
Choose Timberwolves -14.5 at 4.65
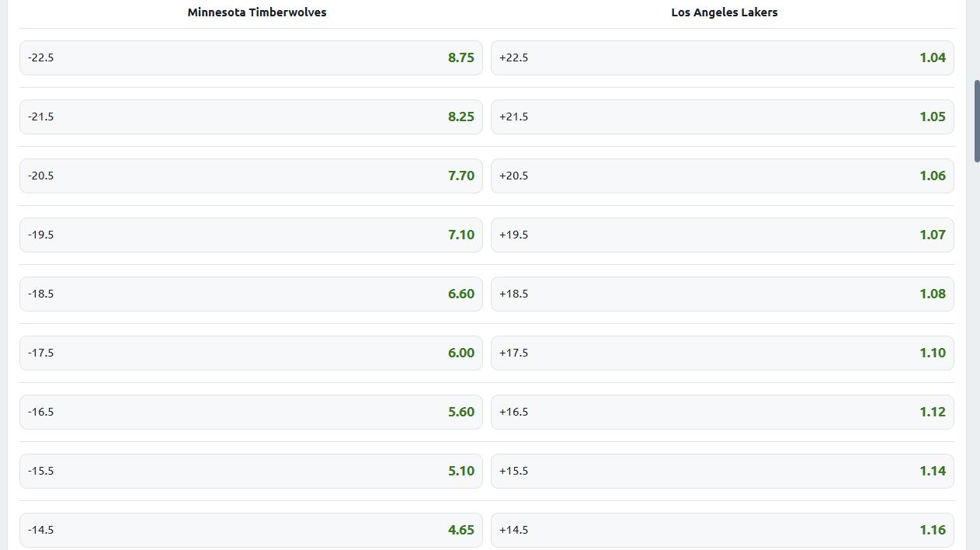251,531
